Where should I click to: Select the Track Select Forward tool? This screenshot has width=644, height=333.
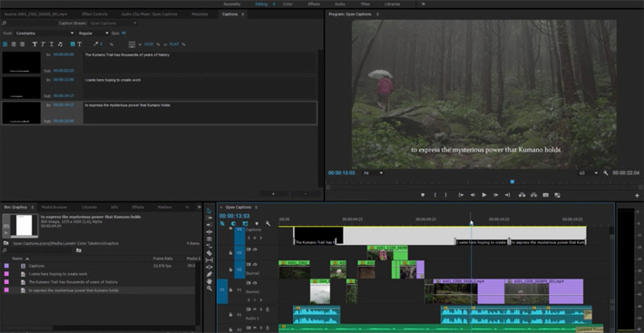point(209,218)
